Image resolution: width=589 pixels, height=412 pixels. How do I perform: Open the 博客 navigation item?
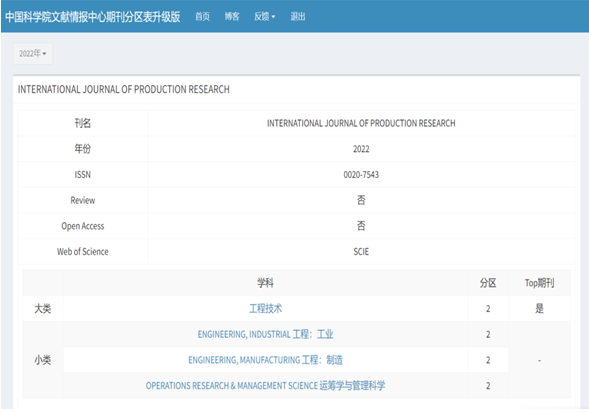(x=232, y=17)
